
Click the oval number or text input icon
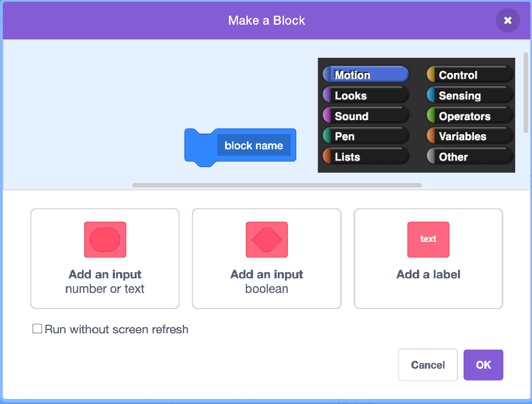[x=104, y=240]
